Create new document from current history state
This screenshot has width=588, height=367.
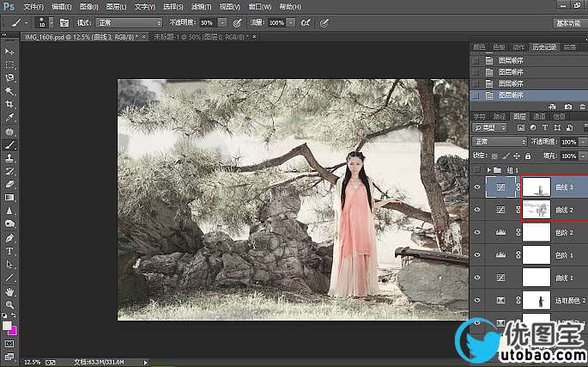[552, 107]
